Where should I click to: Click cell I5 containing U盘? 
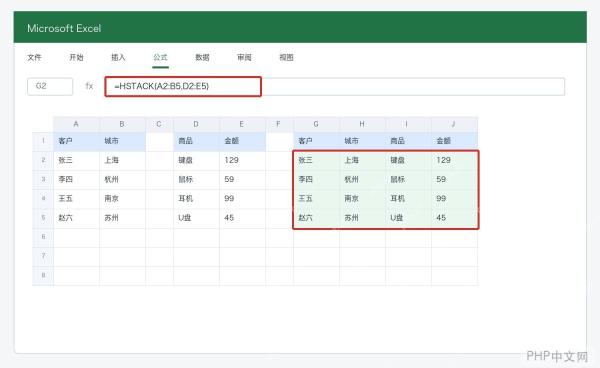pos(408,218)
